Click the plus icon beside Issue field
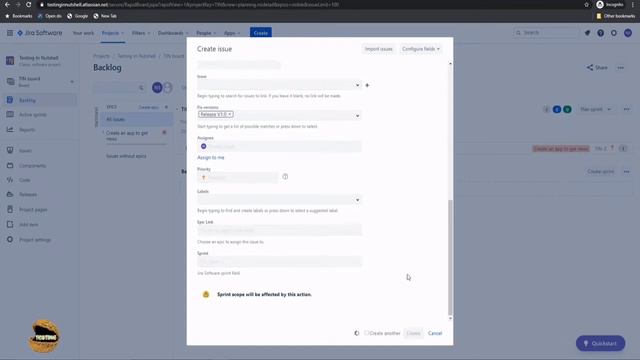The height and width of the screenshot is (360, 640). click(367, 85)
